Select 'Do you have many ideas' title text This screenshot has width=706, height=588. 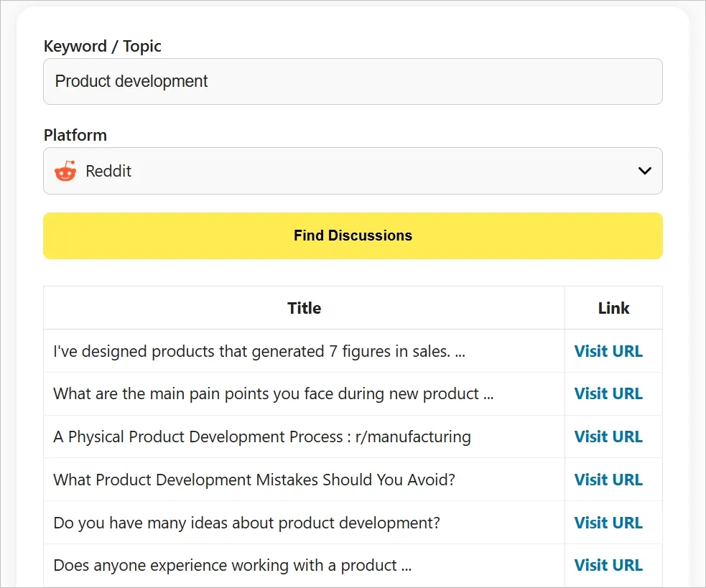246,523
